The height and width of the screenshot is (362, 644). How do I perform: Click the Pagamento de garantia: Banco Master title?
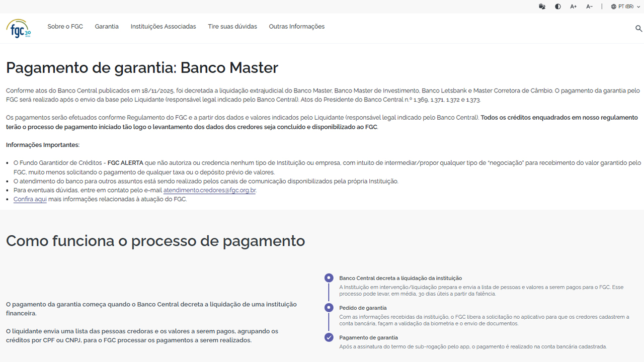(142, 67)
